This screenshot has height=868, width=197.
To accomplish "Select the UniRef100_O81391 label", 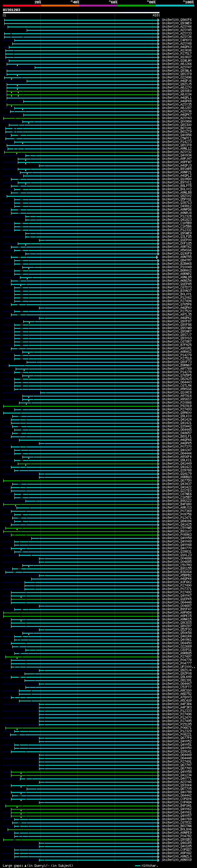I will 177,680.
